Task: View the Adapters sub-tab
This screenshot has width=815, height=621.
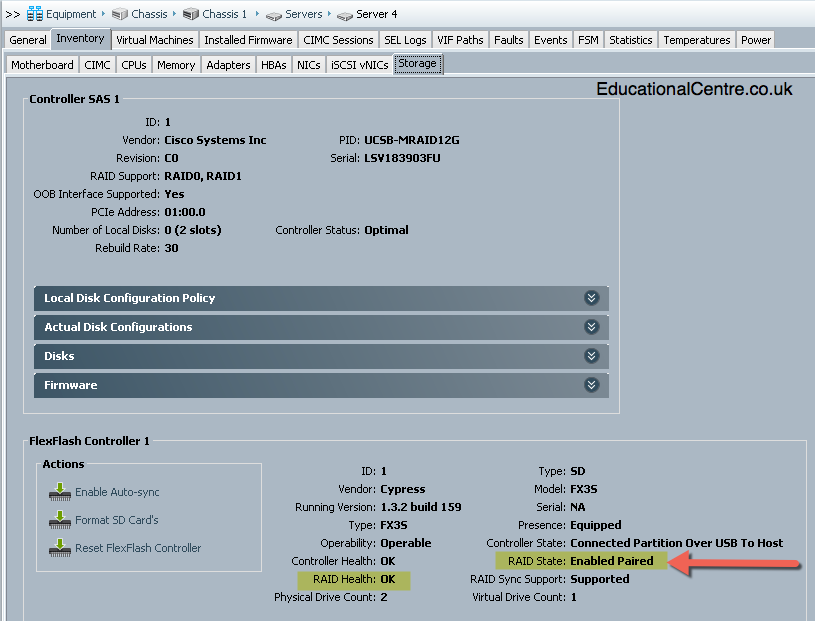Action: pos(228,65)
